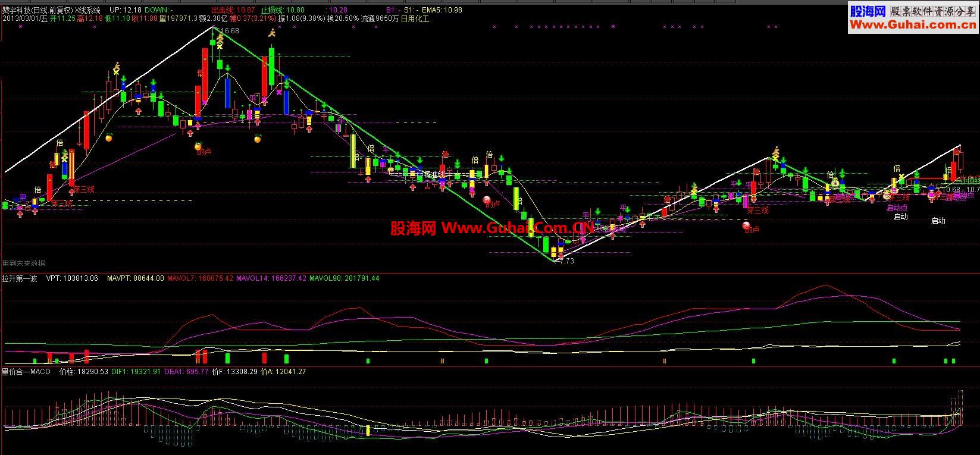
Task: Click the volume figure 量197871.3
Action: pos(178,18)
